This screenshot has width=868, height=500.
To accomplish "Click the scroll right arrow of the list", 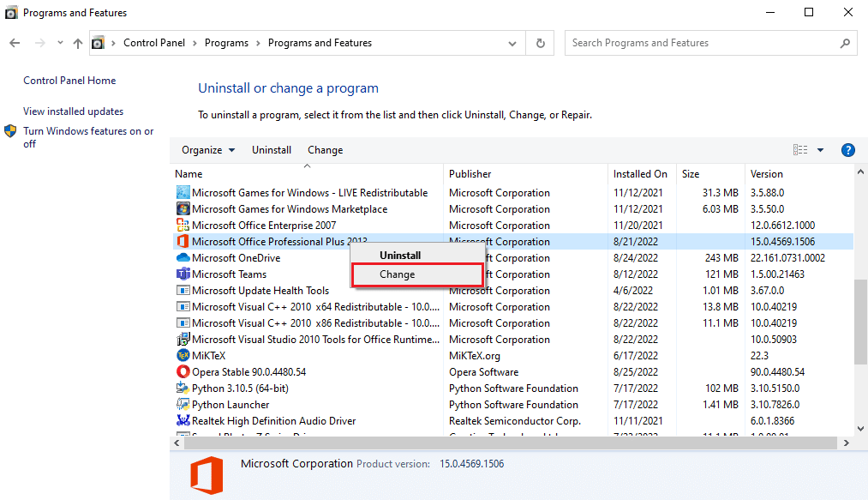I will tap(847, 443).
